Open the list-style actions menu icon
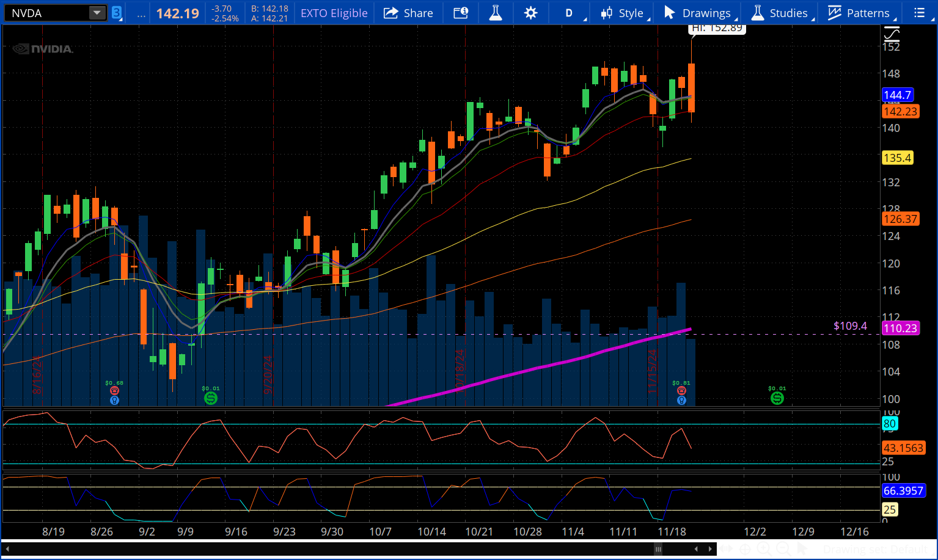The height and width of the screenshot is (560, 938). pyautogui.click(x=919, y=13)
